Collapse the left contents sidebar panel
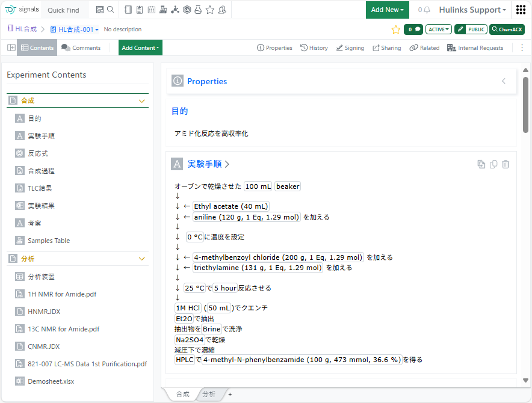The height and width of the screenshot is (403, 532). click(11, 48)
